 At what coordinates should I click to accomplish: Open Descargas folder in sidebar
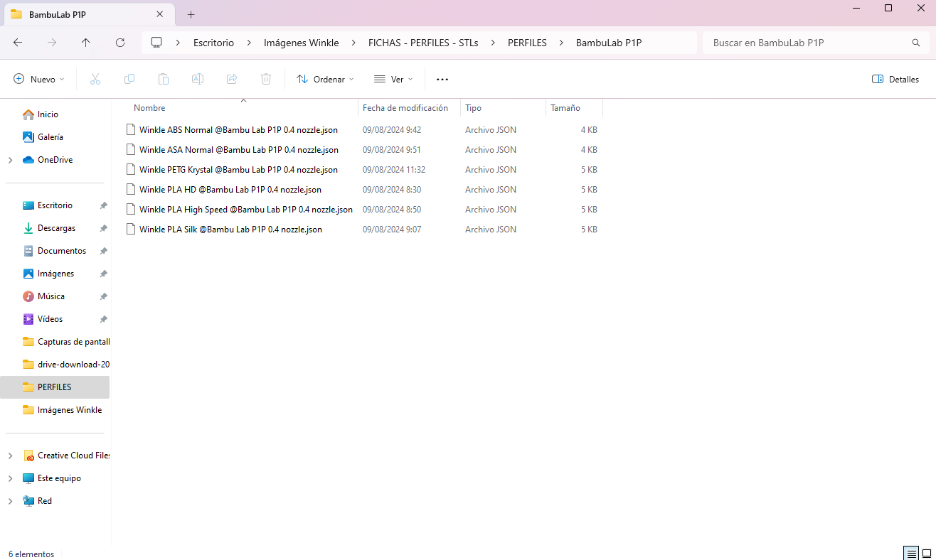(x=58, y=228)
